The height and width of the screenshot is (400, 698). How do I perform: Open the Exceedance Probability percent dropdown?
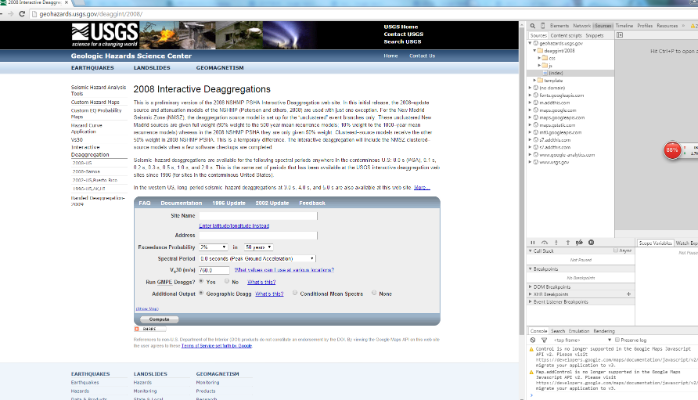pos(214,247)
